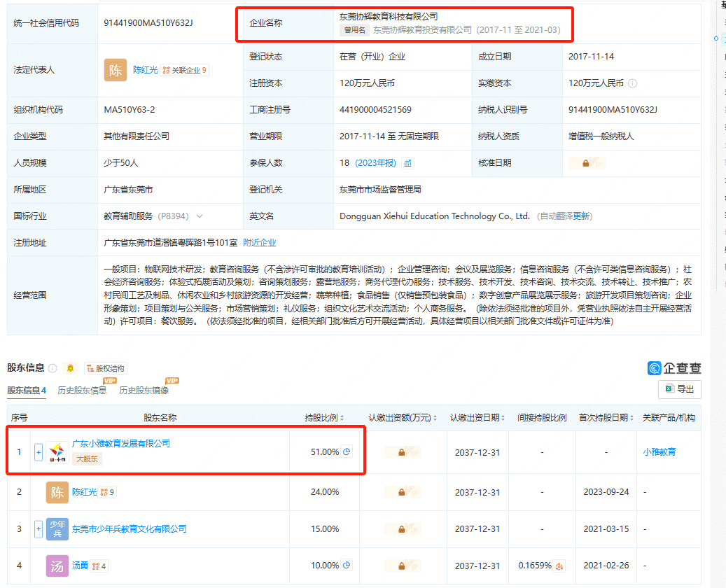Click 首次持股日期 value 2023-09-24

coord(606,491)
